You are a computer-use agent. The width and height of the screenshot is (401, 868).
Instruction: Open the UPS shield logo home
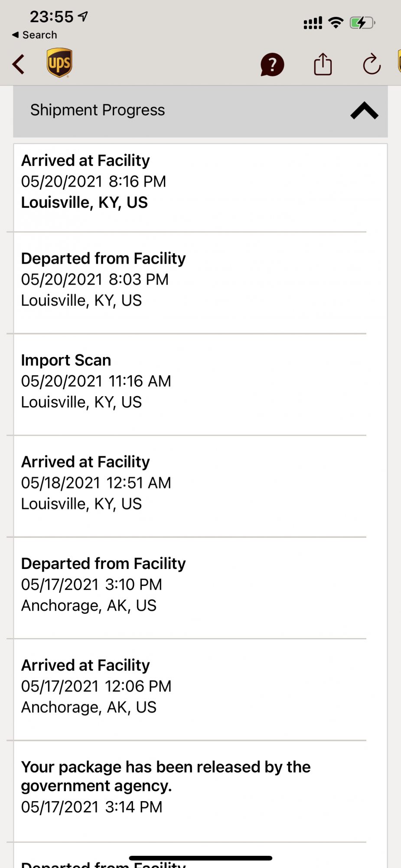tap(59, 63)
